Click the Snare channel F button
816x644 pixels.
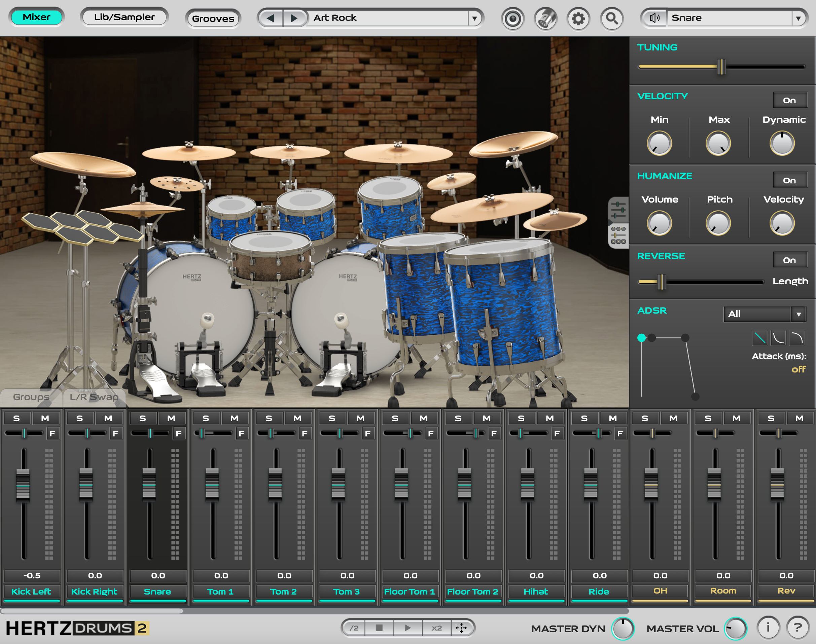coord(179,434)
